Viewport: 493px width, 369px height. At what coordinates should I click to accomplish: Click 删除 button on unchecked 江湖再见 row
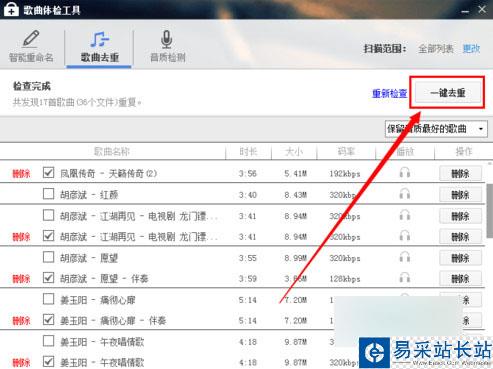click(x=460, y=216)
